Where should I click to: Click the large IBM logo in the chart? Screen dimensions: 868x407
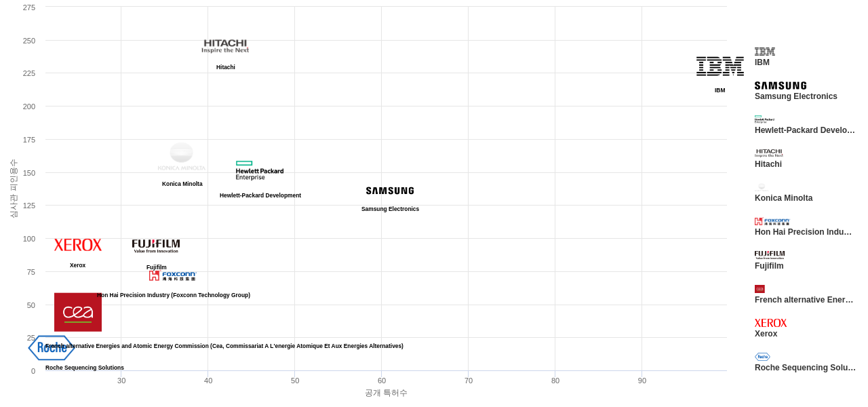click(719, 66)
